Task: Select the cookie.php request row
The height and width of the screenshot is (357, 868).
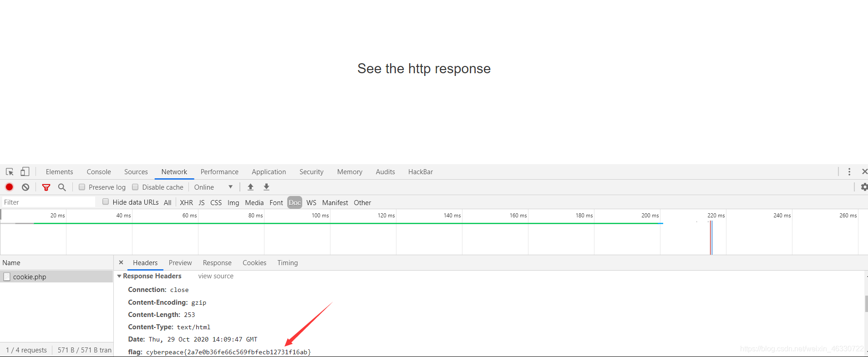Action: point(56,277)
